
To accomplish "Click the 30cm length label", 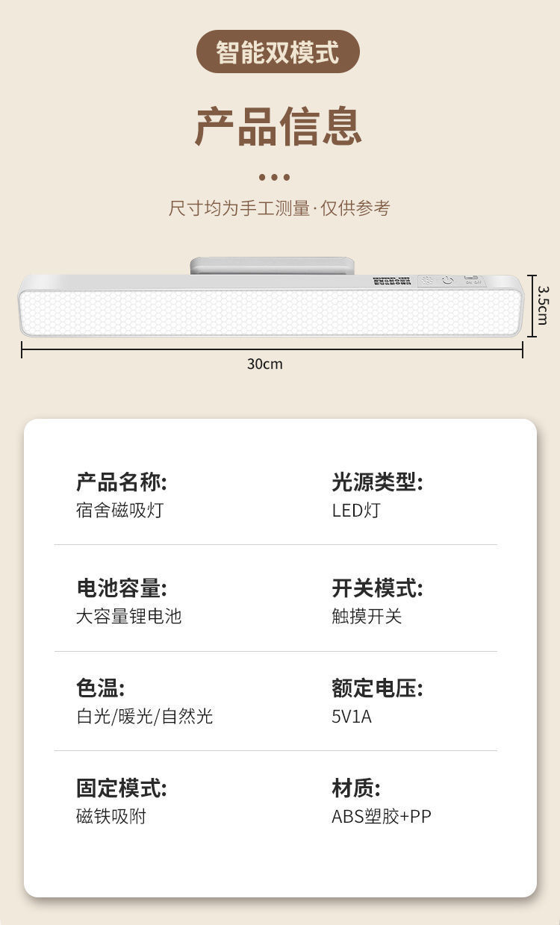I will coord(265,364).
